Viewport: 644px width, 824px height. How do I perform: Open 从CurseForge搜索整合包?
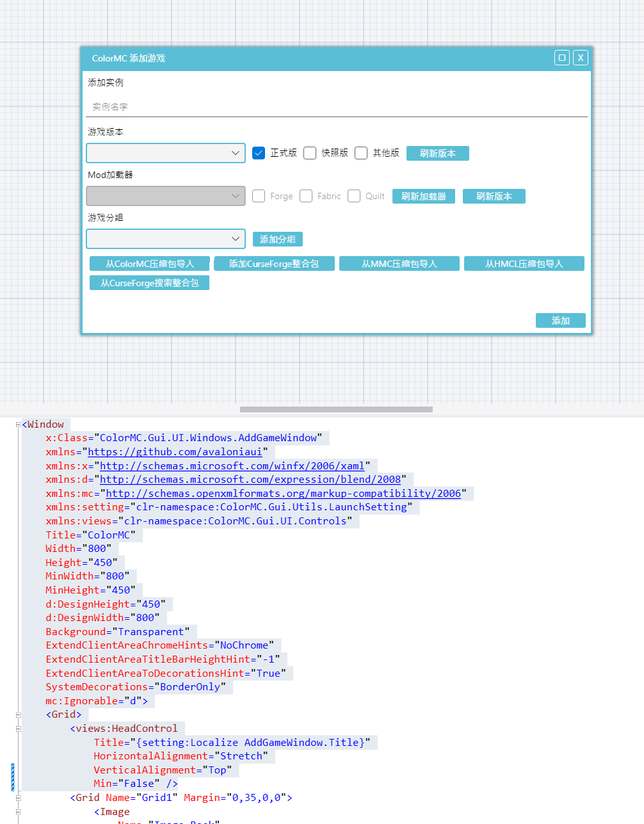pos(149,282)
